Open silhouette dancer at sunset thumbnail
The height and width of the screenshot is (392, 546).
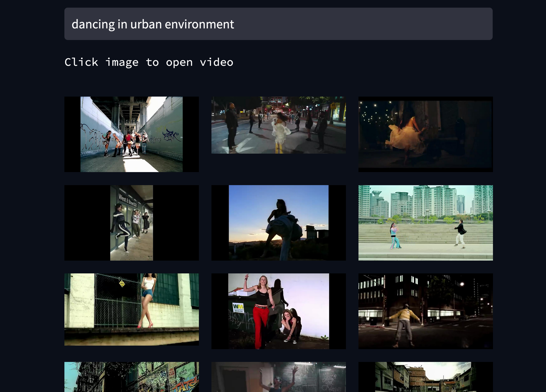point(278,223)
